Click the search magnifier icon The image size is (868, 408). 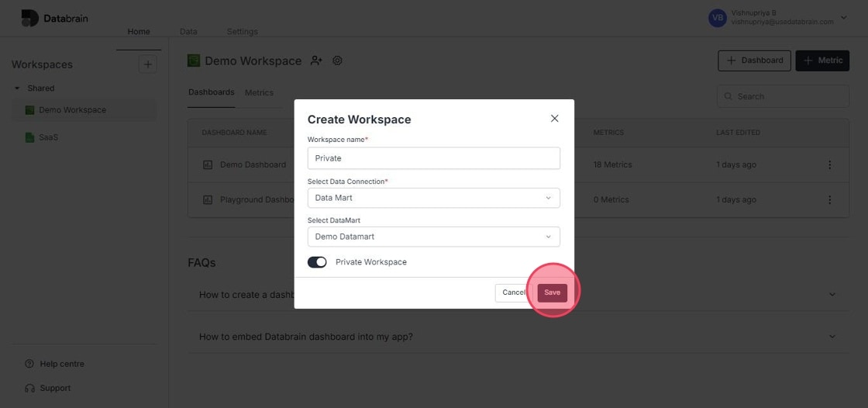pyautogui.click(x=728, y=96)
